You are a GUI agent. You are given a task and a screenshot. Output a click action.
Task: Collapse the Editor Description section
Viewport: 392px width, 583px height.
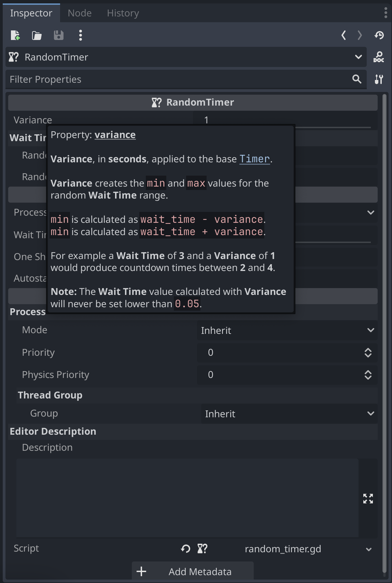pos(193,431)
